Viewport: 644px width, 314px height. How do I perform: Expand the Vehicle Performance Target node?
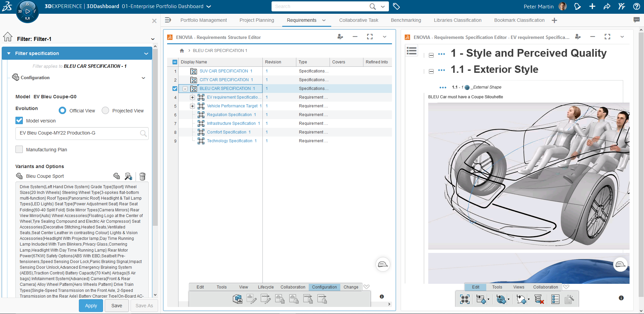pyautogui.click(x=192, y=106)
